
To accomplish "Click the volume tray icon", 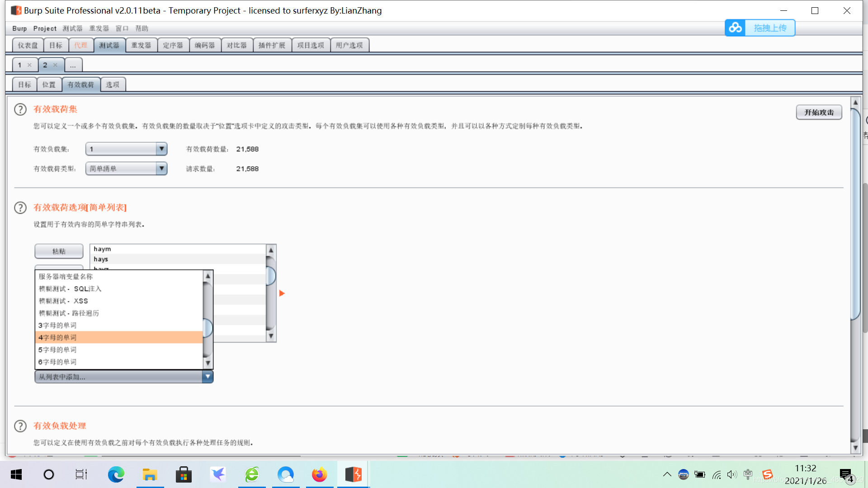I will click(732, 474).
